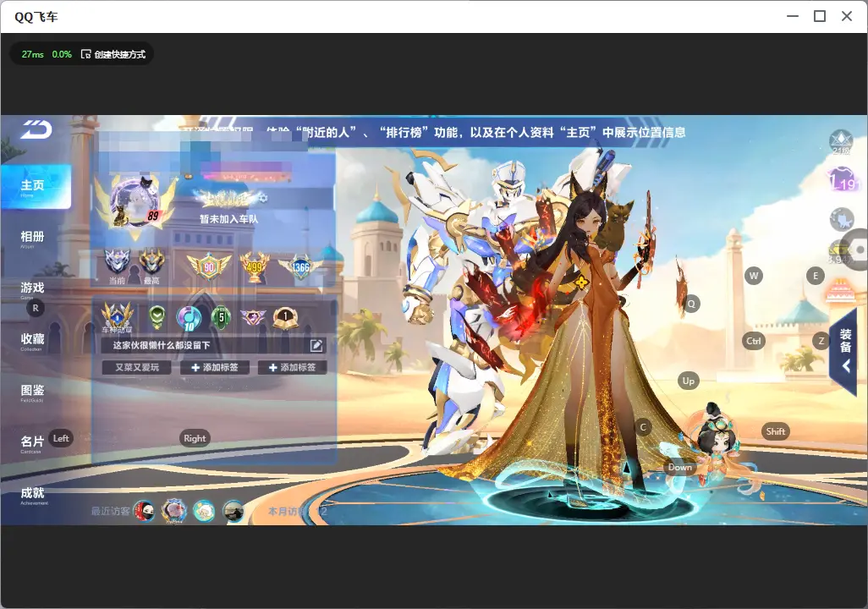Click the 27ms latency indicator
868x609 pixels.
pyautogui.click(x=33, y=54)
